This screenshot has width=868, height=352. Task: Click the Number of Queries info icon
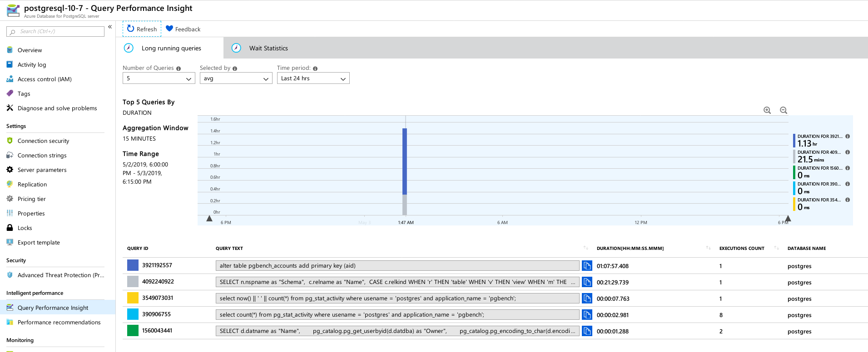coord(179,68)
